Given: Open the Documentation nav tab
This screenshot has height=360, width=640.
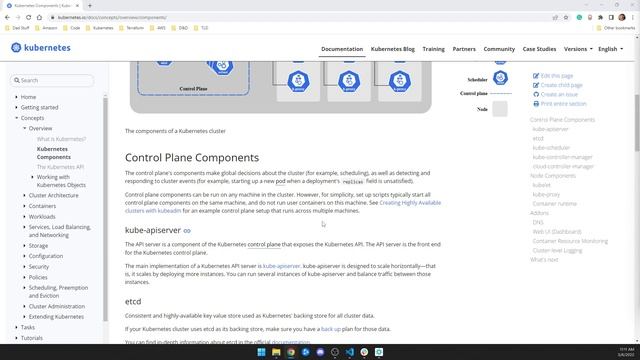Looking at the screenshot, I should 342,49.
